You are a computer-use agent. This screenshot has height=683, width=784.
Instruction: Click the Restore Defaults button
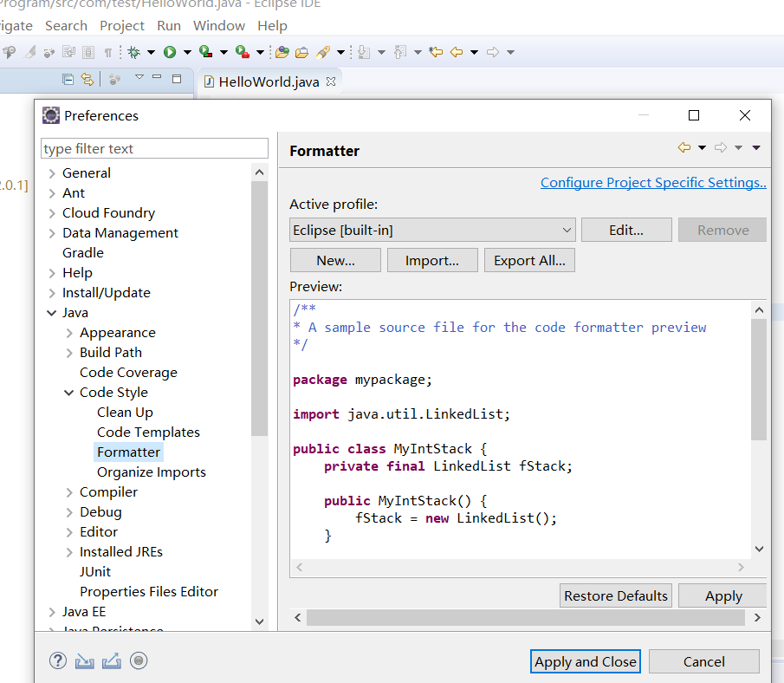(x=615, y=595)
